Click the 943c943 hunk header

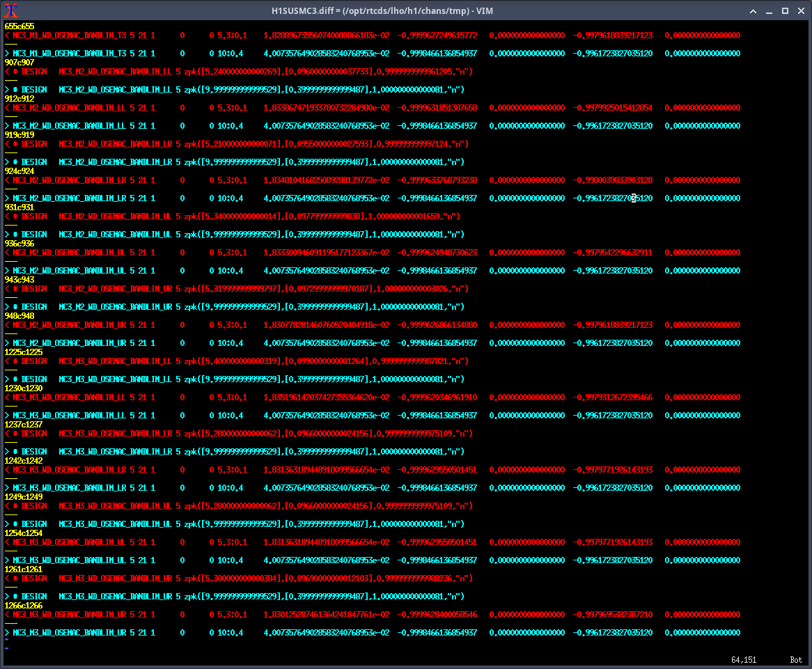point(19,279)
